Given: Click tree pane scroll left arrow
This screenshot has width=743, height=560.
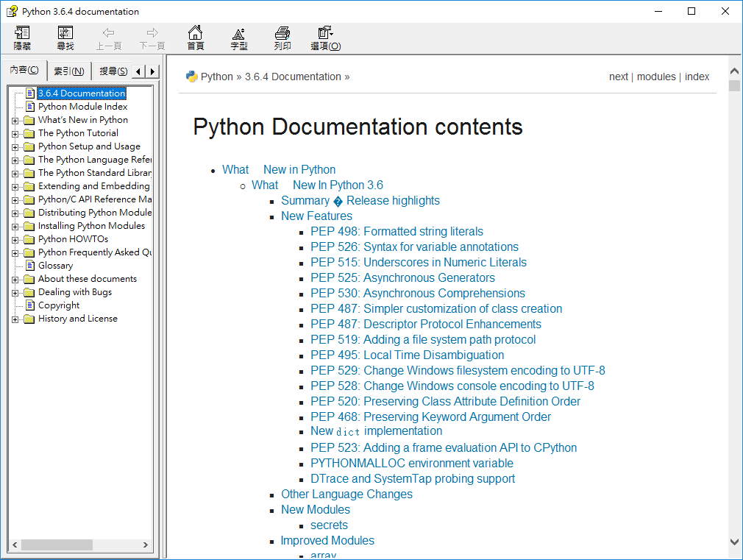Looking at the screenshot, I should click(15, 545).
